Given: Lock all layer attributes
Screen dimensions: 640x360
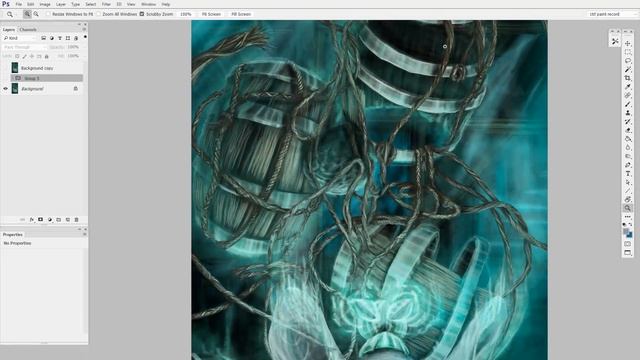Looking at the screenshot, I should coord(47,56).
